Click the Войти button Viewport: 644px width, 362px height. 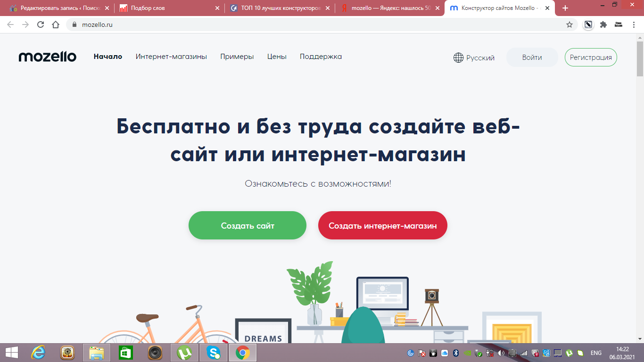532,58
